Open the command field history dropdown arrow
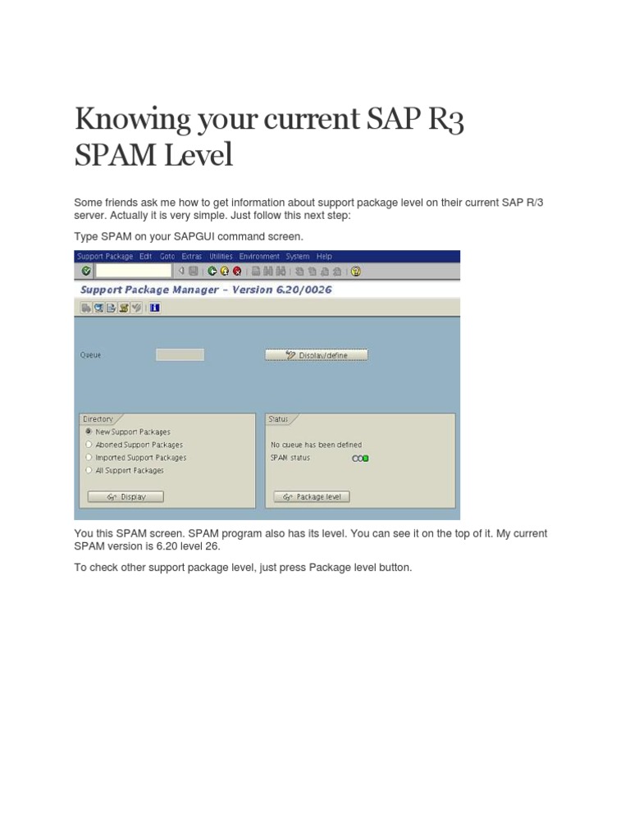630x840 pixels. pyautogui.click(x=181, y=271)
